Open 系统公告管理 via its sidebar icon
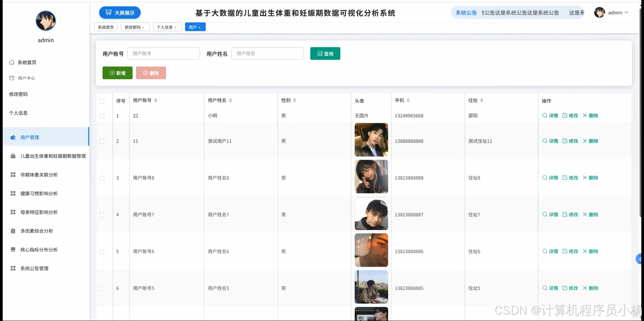The image size is (644, 321). [x=13, y=268]
